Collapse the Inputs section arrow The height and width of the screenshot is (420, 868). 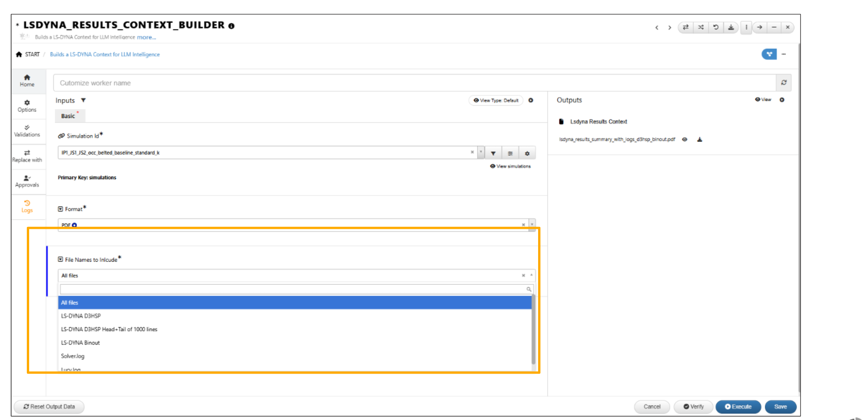(x=83, y=100)
